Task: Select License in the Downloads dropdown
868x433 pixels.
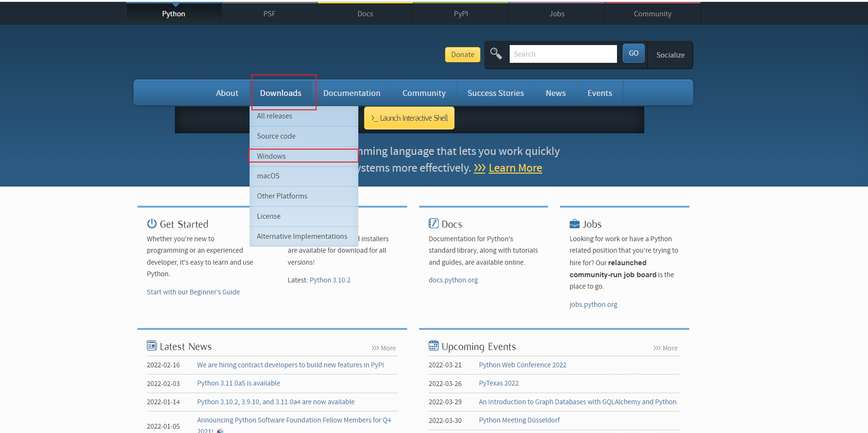Action: pyautogui.click(x=304, y=216)
